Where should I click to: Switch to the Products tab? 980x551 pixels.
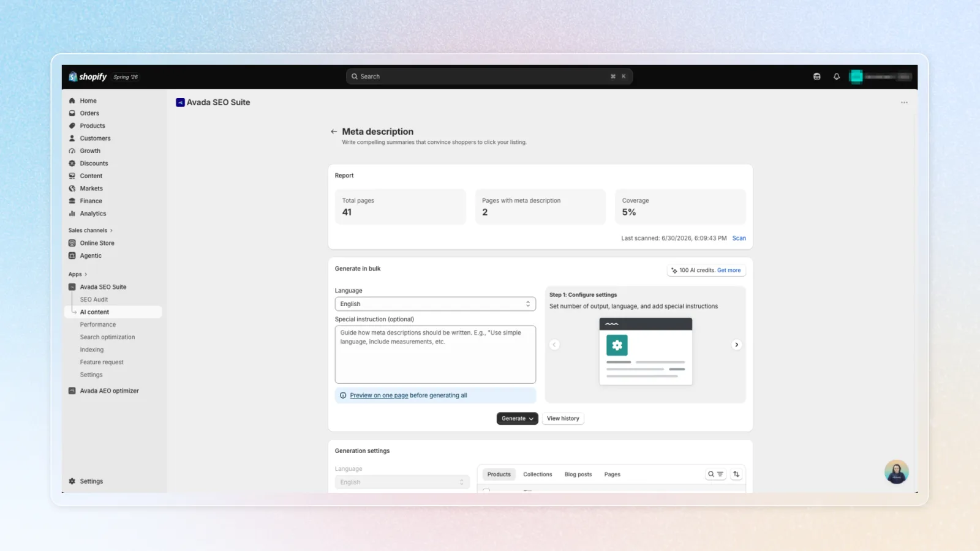pos(499,474)
